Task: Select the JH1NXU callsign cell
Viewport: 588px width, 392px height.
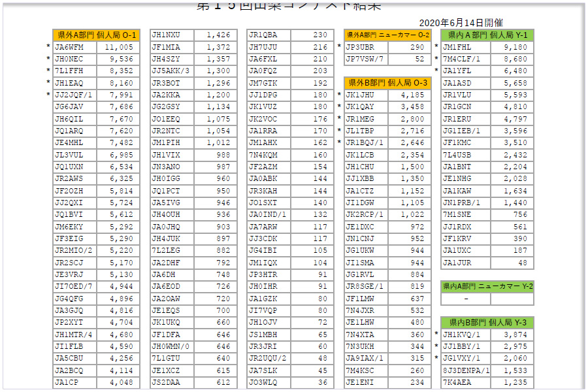Action: [x=166, y=35]
